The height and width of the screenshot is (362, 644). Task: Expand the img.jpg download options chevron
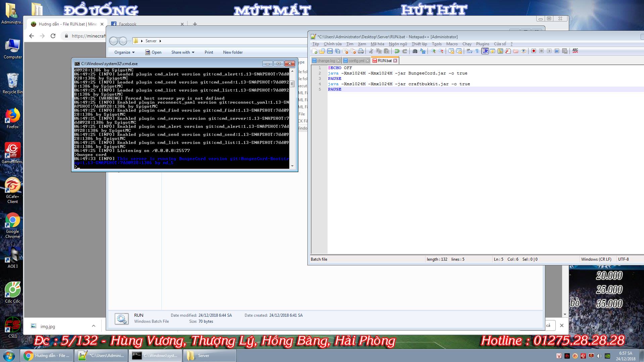click(x=94, y=326)
